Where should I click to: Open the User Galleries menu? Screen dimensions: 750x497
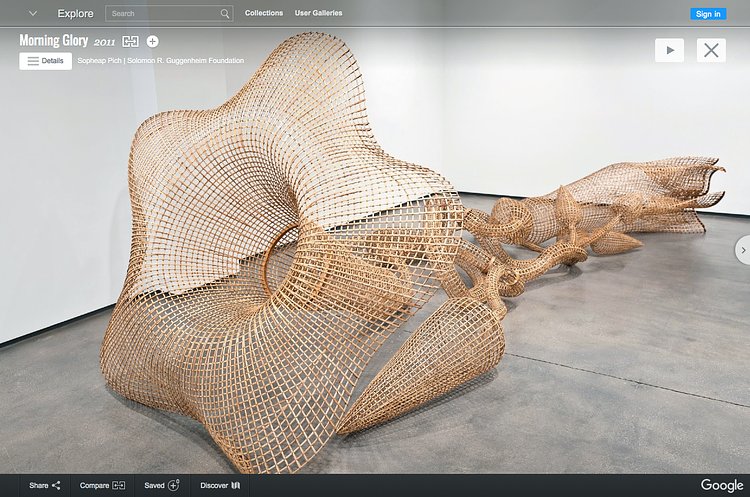pos(320,14)
